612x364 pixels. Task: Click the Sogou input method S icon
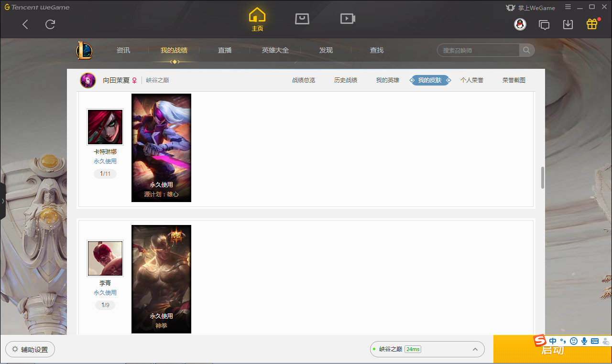540,341
